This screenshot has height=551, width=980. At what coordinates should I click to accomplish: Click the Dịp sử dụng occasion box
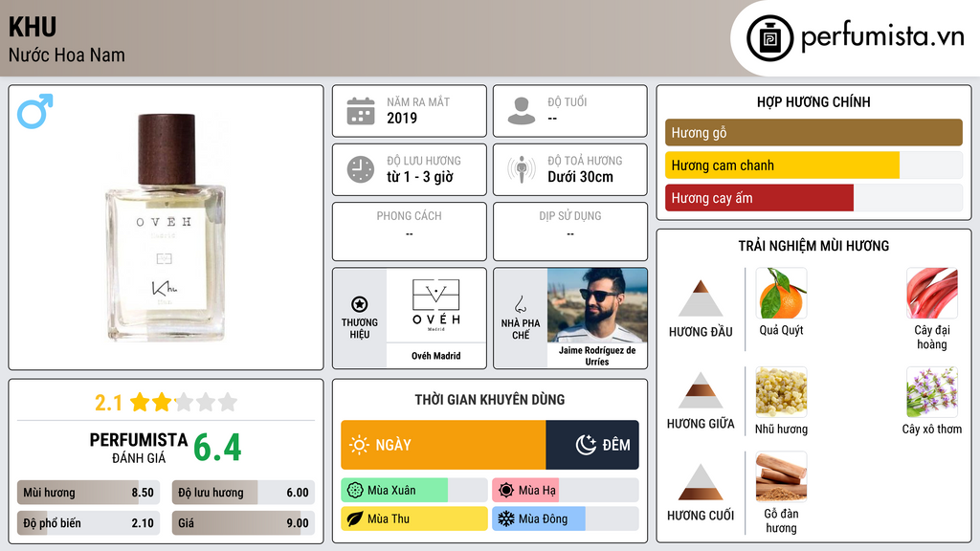coord(570,231)
